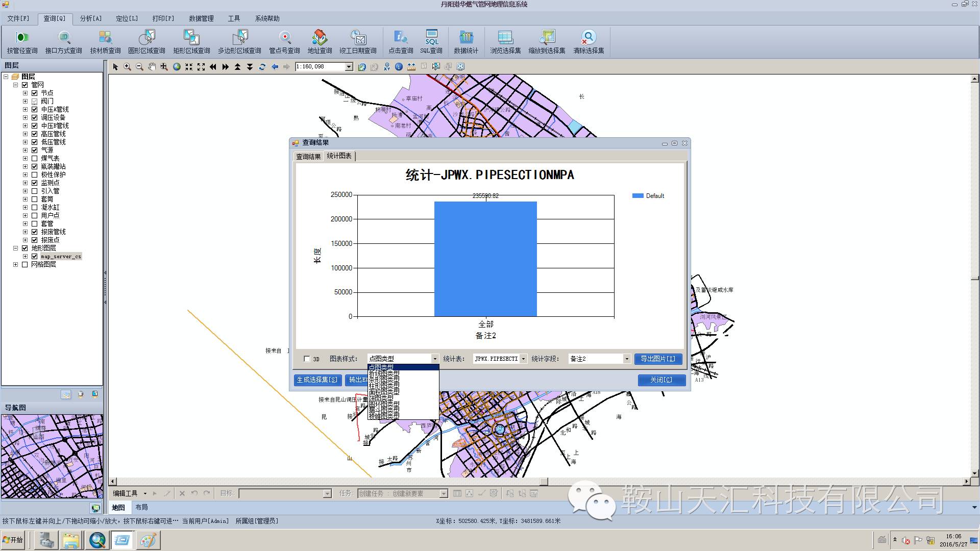Expand the 气源 layer node
This screenshot has height=551, width=980.
pos(25,150)
